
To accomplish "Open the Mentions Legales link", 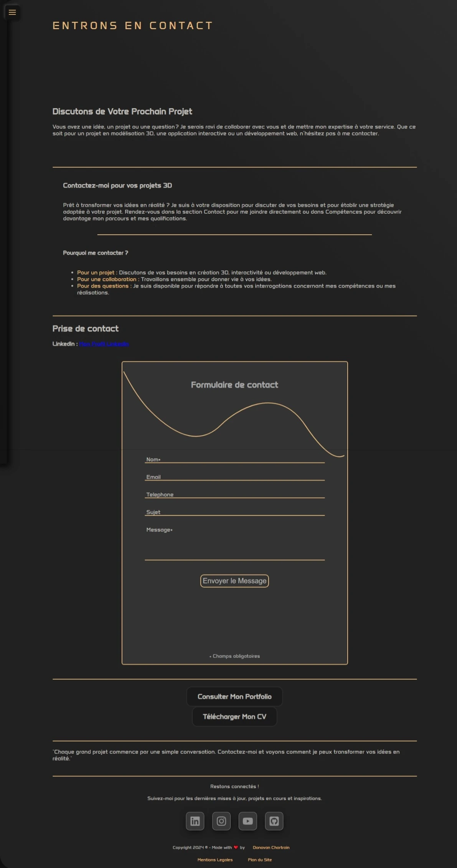I will click(215, 860).
